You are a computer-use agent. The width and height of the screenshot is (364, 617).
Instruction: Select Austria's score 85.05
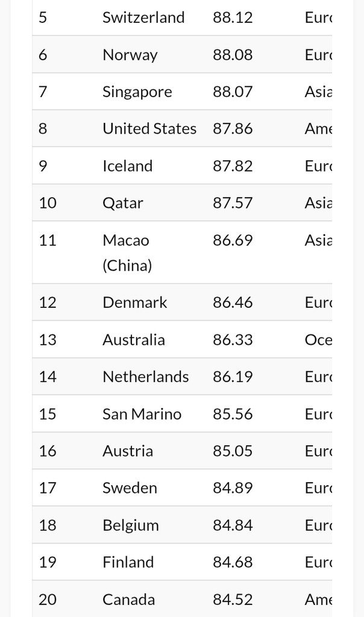pos(233,451)
